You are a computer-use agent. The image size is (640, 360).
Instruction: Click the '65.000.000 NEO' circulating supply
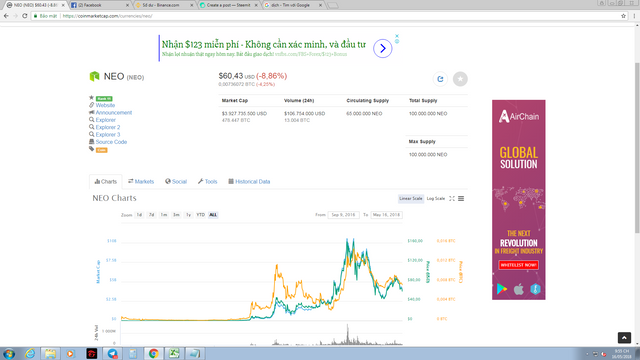pyautogui.click(x=364, y=113)
